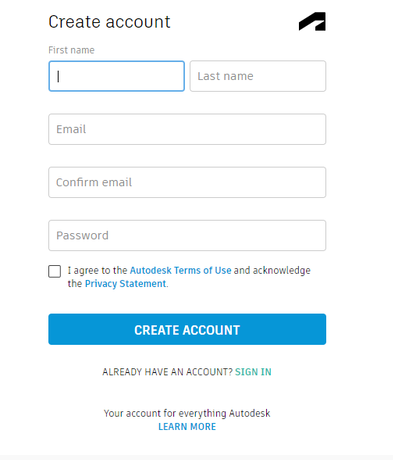393x460 pixels.
Task: Click the Create account heading
Action: pos(109,22)
